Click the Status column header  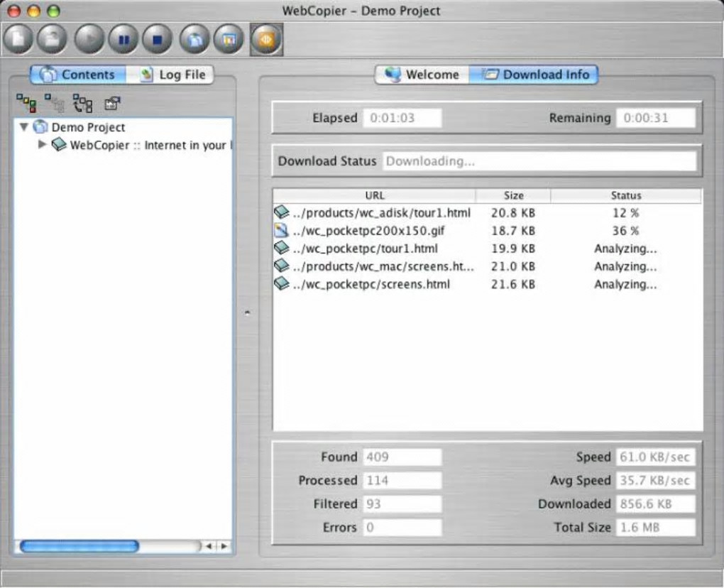point(626,195)
